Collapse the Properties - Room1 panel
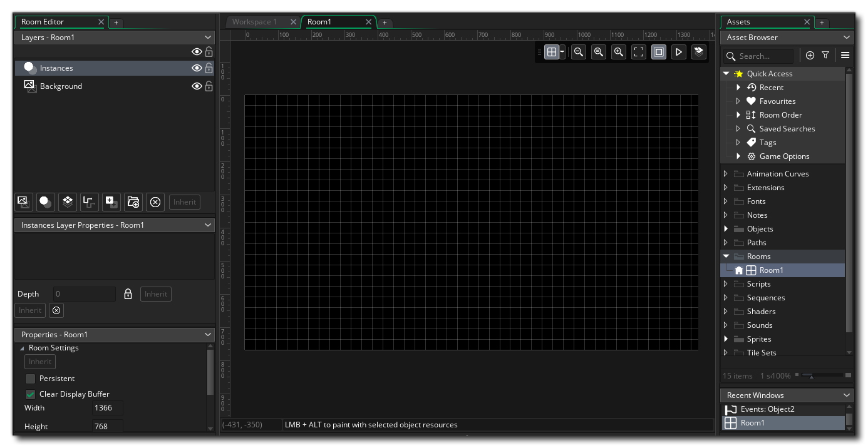This screenshot has width=868, height=448. click(208, 335)
